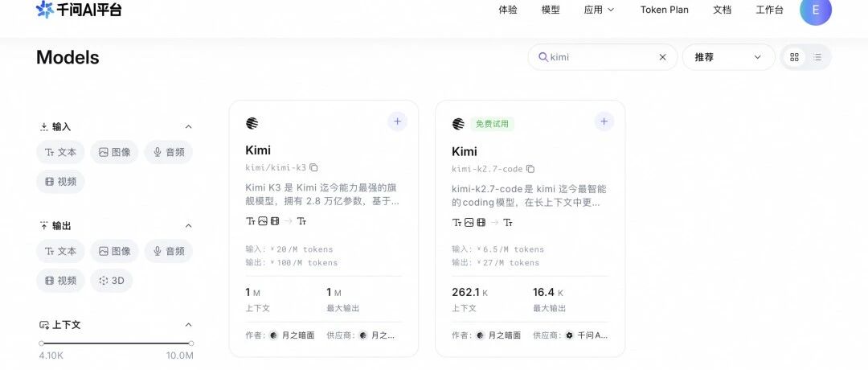Click the 输入 section download icon
The height and width of the screenshot is (370, 868).
coord(43,127)
